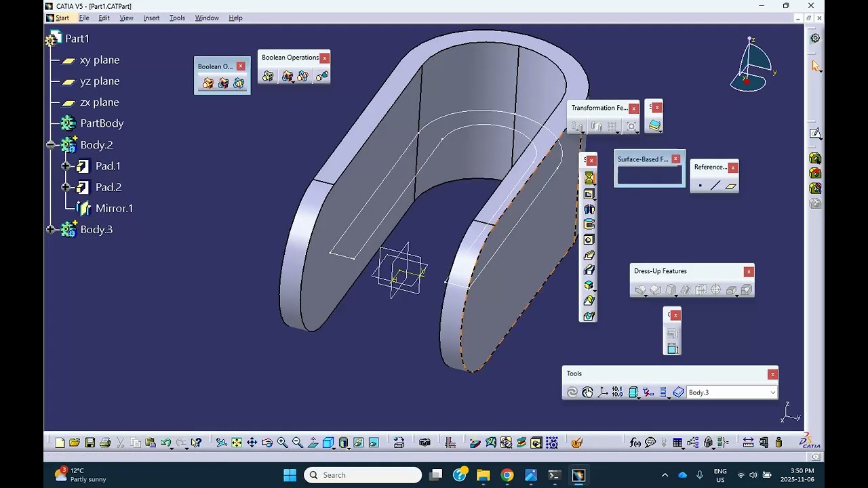Select the Hole feature icon

tap(589, 240)
